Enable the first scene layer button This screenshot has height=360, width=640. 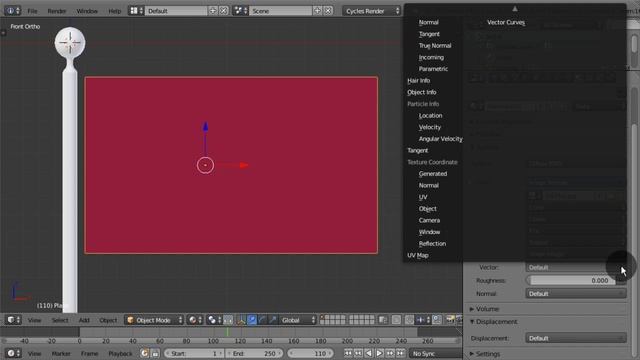pos(323,318)
